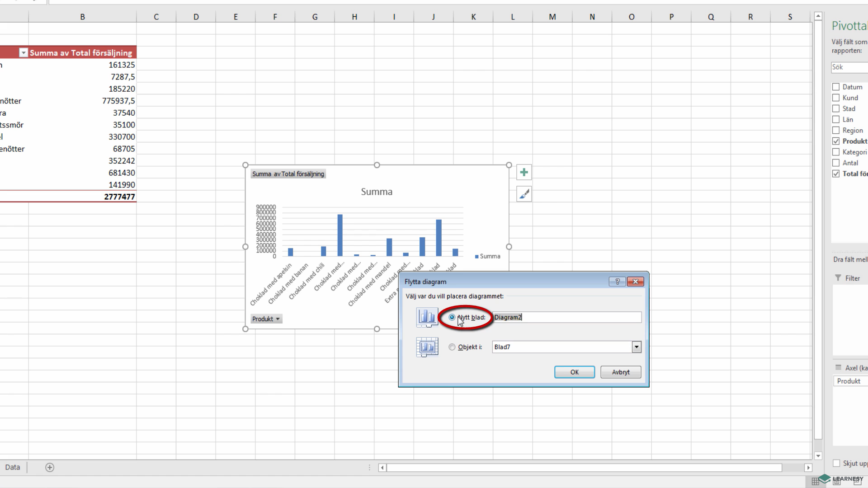The image size is (868, 488).
Task: Close the Flytta diagram dialog
Action: pos(635,282)
